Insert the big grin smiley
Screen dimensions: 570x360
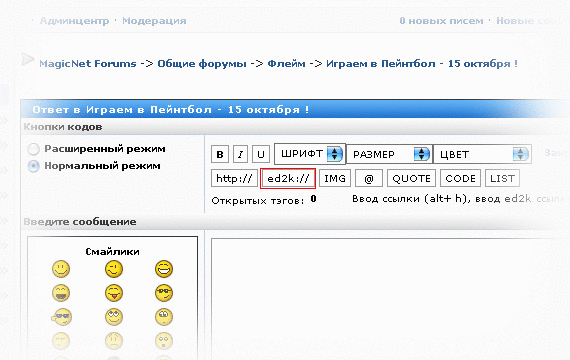coord(164,269)
